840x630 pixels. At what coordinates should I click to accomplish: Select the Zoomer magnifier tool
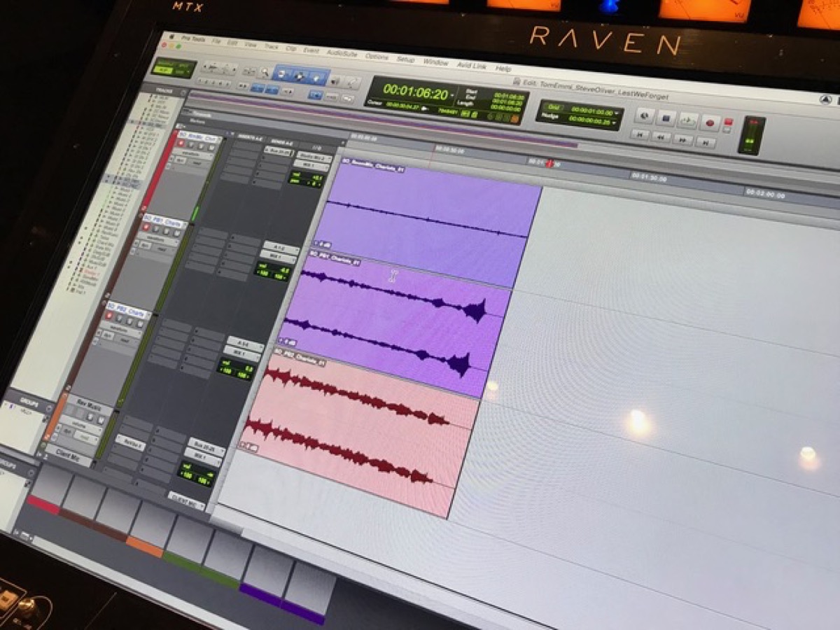[x=266, y=71]
